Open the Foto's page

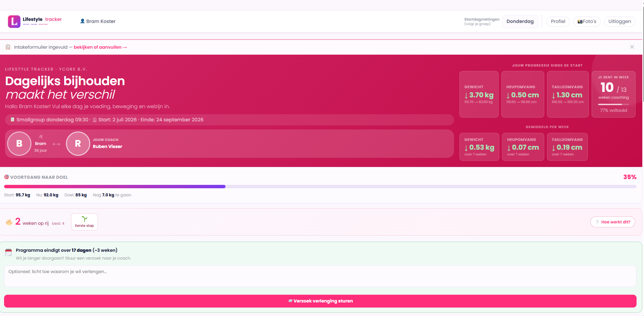587,21
